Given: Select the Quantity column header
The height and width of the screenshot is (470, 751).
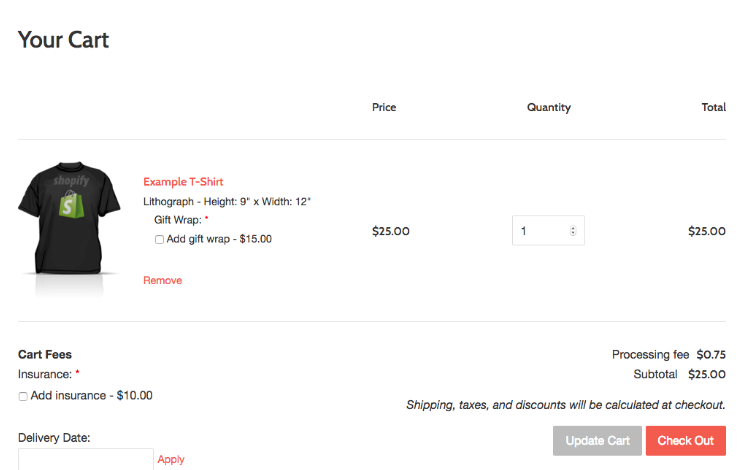Looking at the screenshot, I should click(x=548, y=107).
